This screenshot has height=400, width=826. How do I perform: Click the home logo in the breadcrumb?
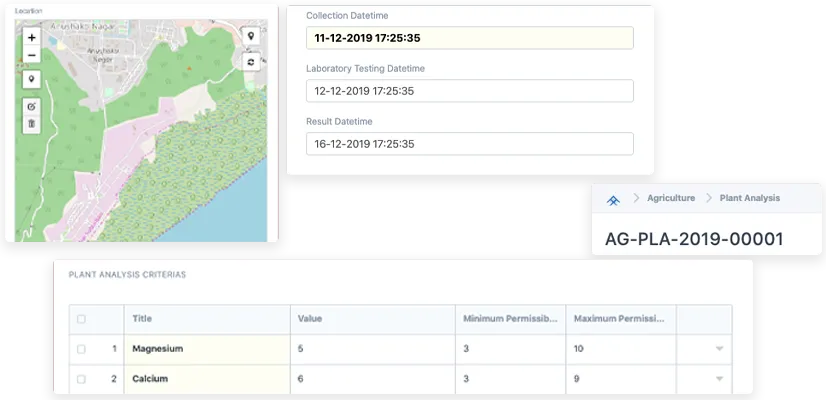click(x=612, y=199)
